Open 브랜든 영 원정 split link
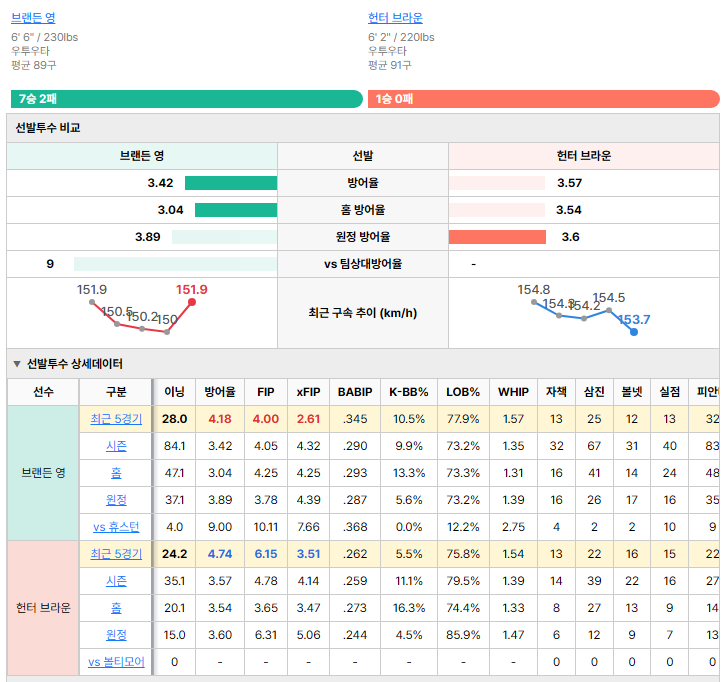 pyautogui.click(x=116, y=500)
